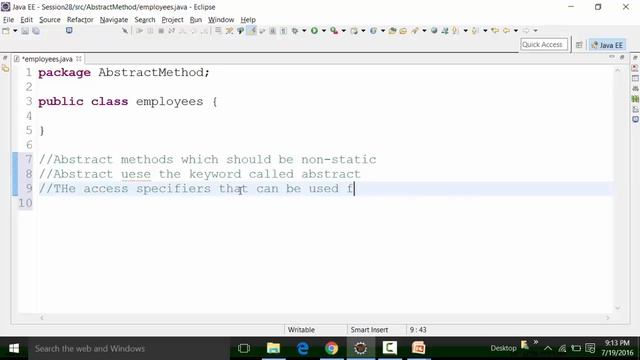Toggle the highlighted editor toolbar button

pos(251,31)
